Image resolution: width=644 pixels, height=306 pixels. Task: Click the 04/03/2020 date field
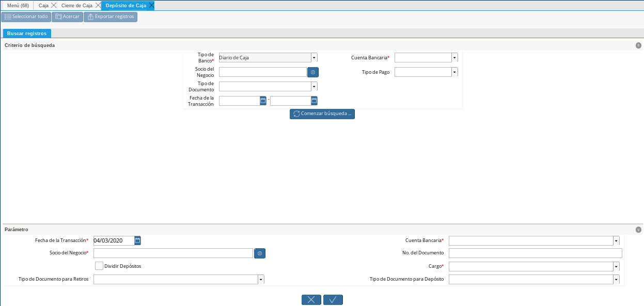tap(114, 240)
